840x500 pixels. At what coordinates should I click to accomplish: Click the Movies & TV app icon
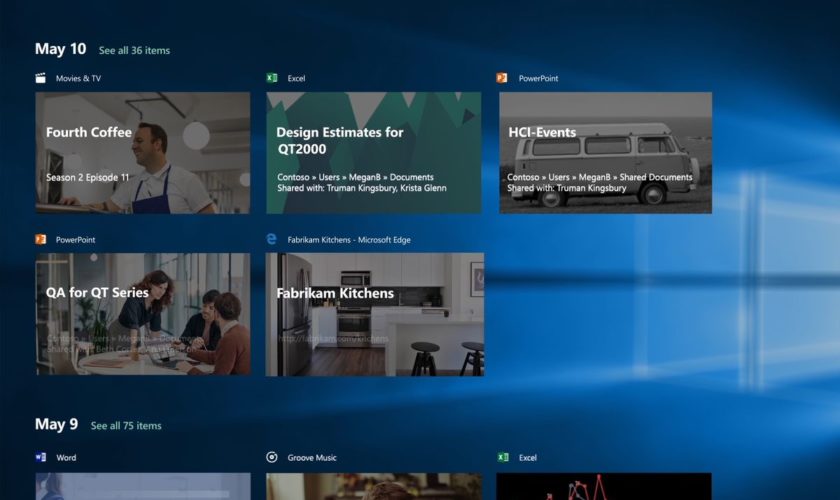[x=41, y=78]
